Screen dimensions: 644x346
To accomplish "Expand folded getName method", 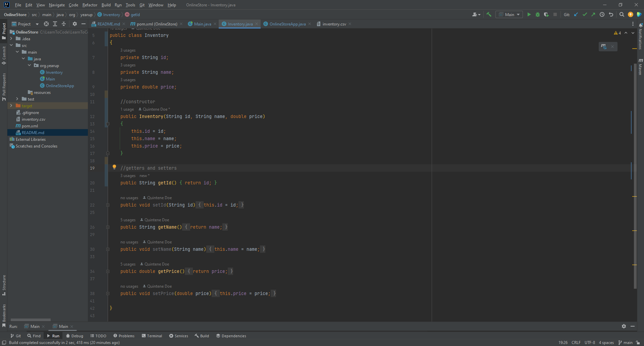I will [108, 227].
